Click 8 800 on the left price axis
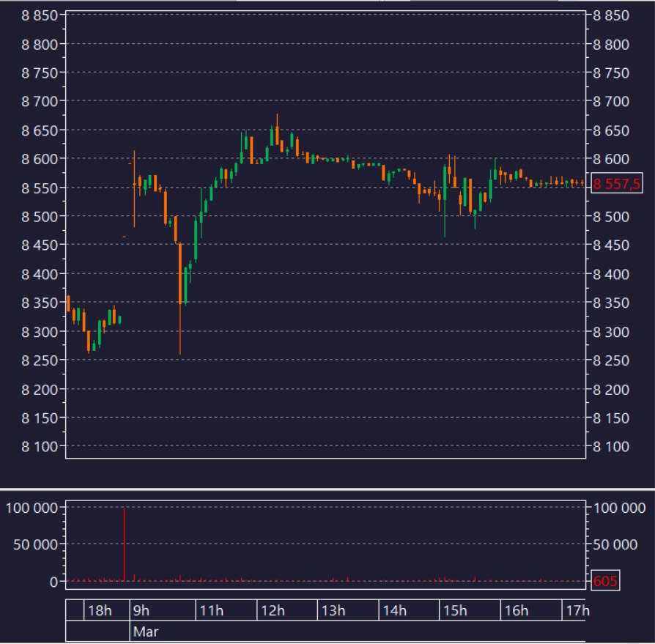This screenshot has width=655, height=644. (40, 44)
